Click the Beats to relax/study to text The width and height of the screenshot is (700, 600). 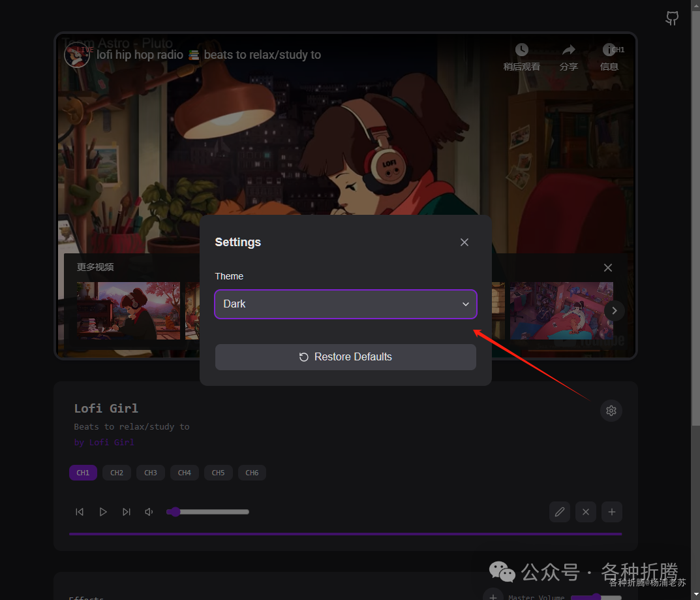(x=132, y=426)
